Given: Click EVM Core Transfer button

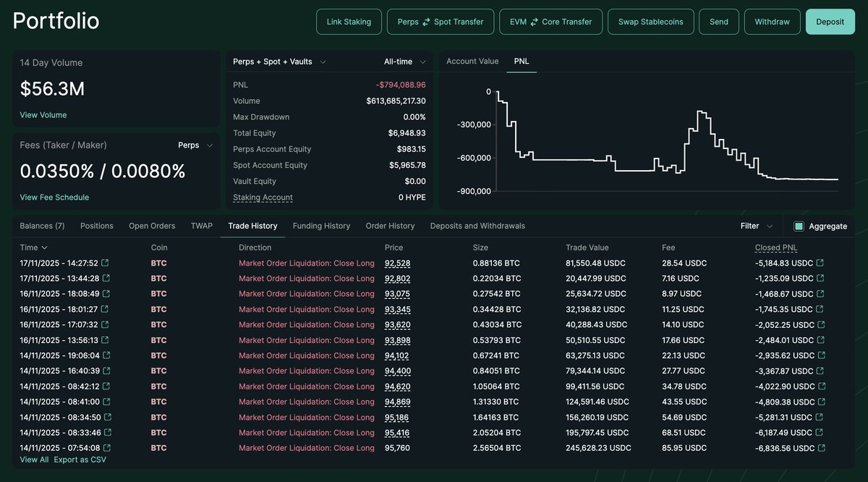Looking at the screenshot, I should coord(550,22).
